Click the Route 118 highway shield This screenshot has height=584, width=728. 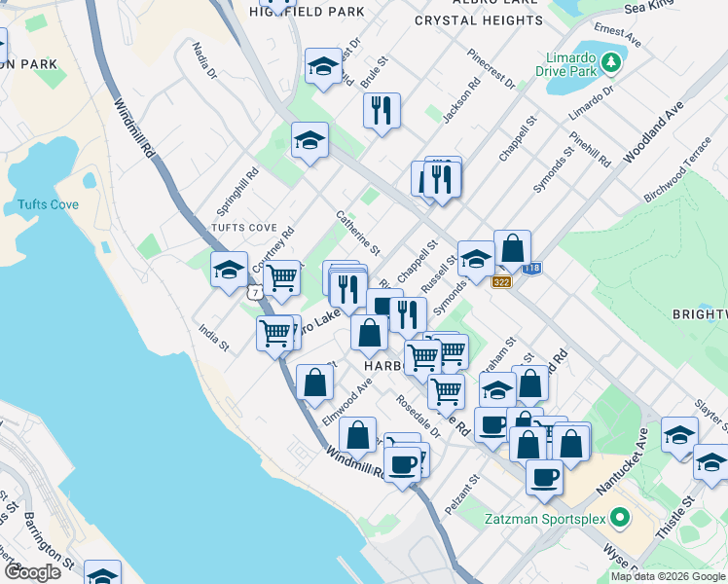pos(531,268)
